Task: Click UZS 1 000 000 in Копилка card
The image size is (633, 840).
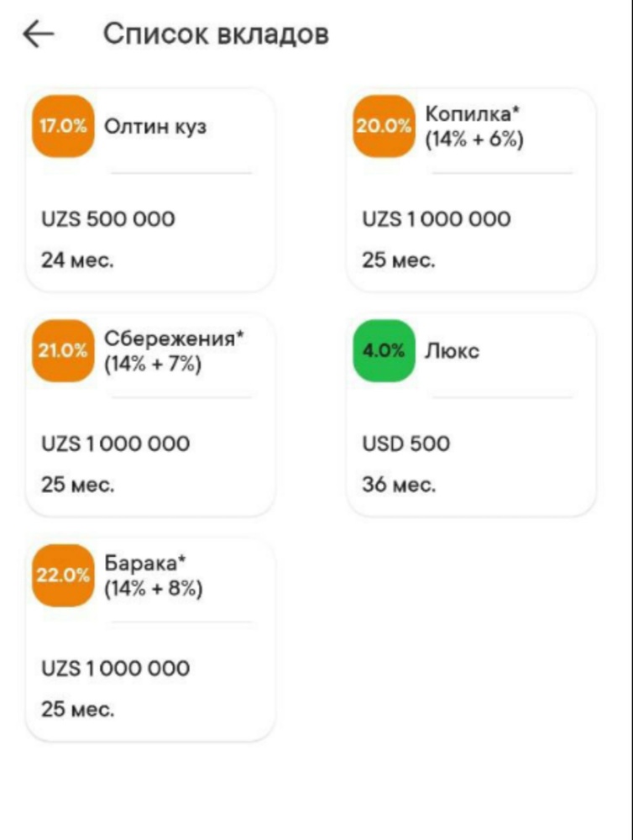Action: [436, 219]
